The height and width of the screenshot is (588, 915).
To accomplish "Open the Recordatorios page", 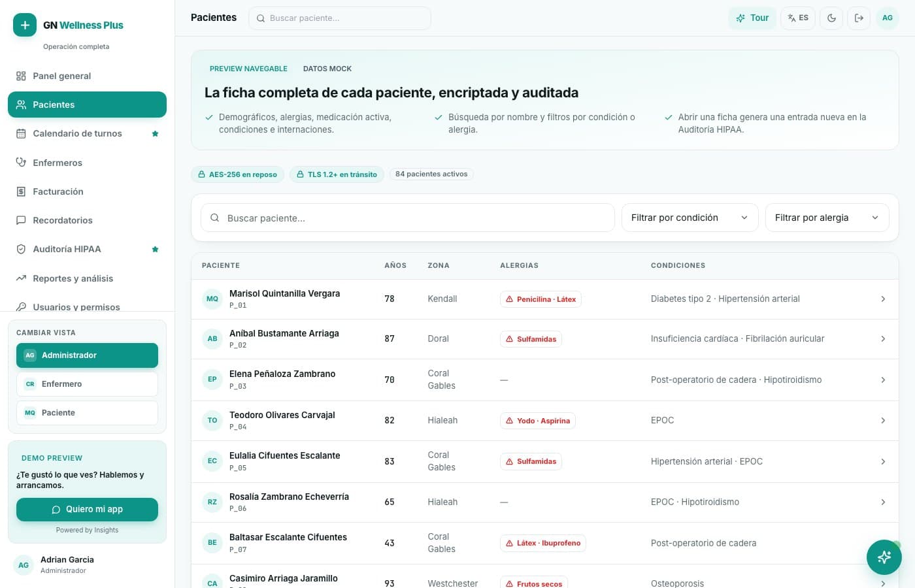I will click(x=87, y=220).
